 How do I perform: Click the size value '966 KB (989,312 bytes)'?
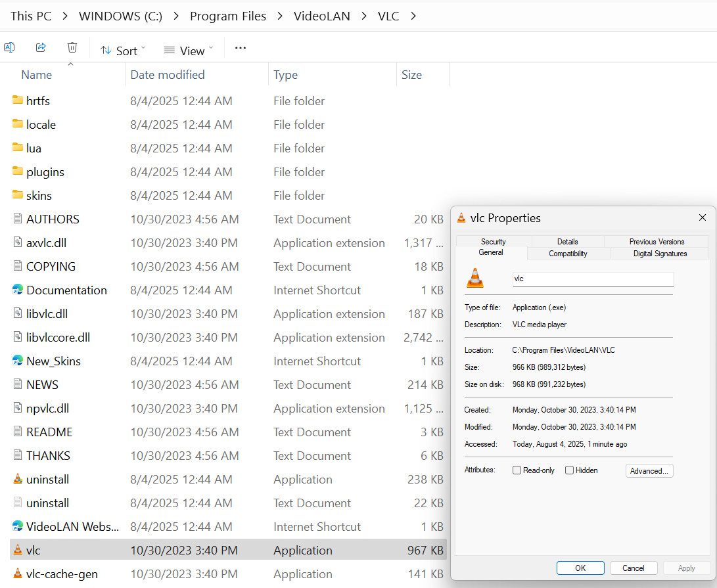click(x=549, y=367)
